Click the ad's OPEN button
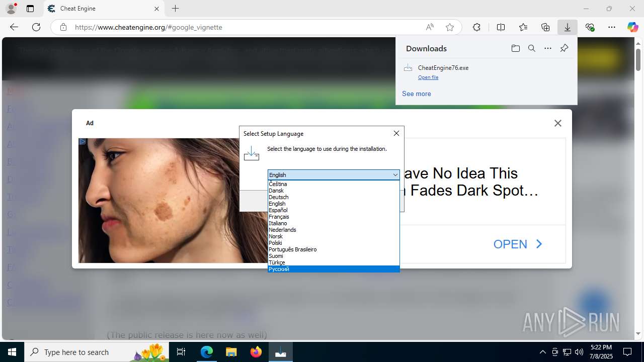Viewport: 644px width, 362px height. [518, 244]
